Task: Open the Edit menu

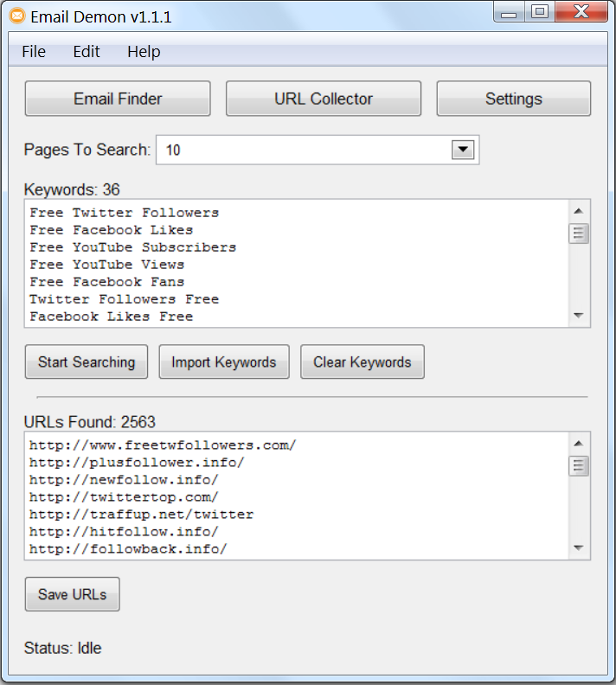Action: [86, 52]
